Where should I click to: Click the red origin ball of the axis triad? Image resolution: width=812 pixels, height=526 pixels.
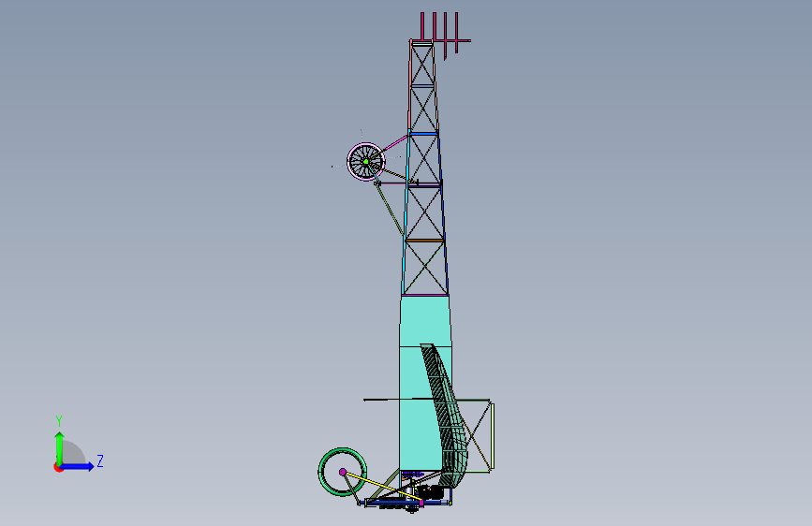click(x=58, y=467)
